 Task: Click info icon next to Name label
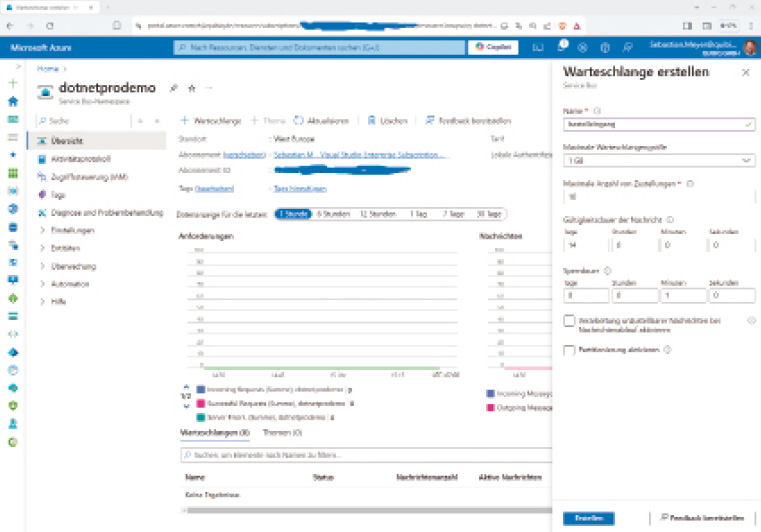tap(597, 111)
